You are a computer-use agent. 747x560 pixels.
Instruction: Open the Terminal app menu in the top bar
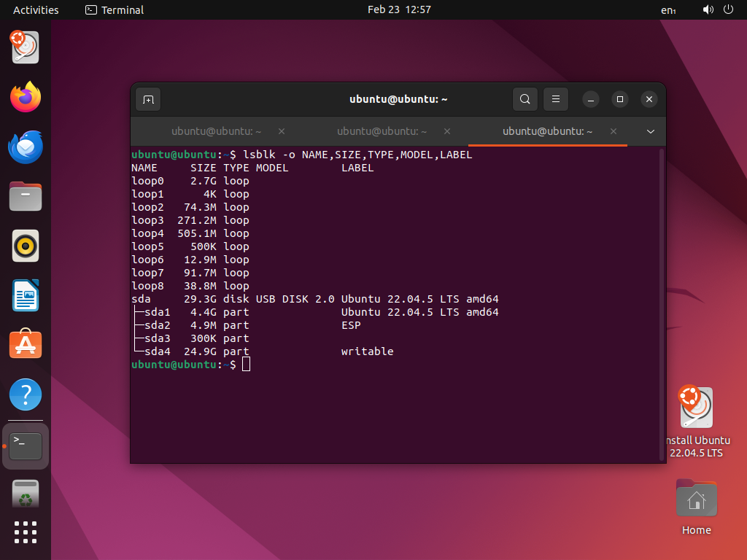coord(113,9)
